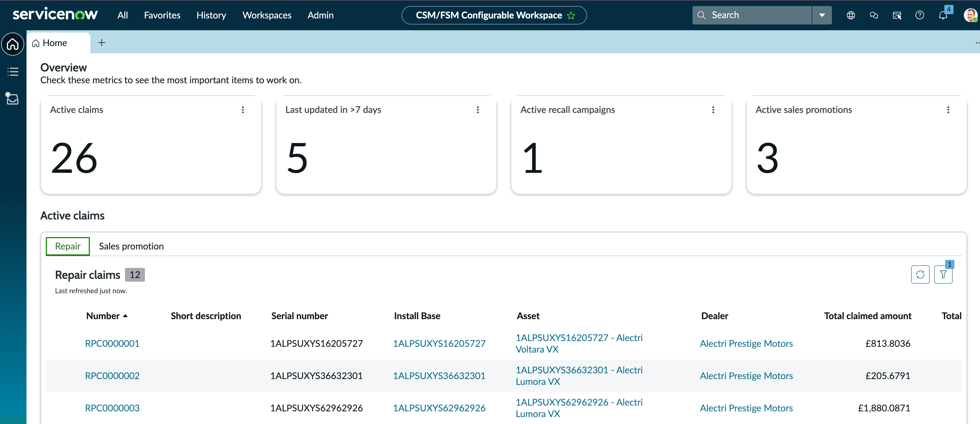This screenshot has height=424, width=980.
Task: Click the Active recall campaigns count 1
Action: 533,158
